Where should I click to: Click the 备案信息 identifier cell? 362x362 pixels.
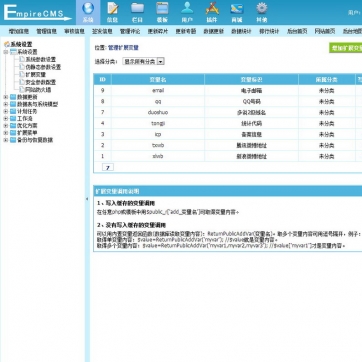coord(251,134)
